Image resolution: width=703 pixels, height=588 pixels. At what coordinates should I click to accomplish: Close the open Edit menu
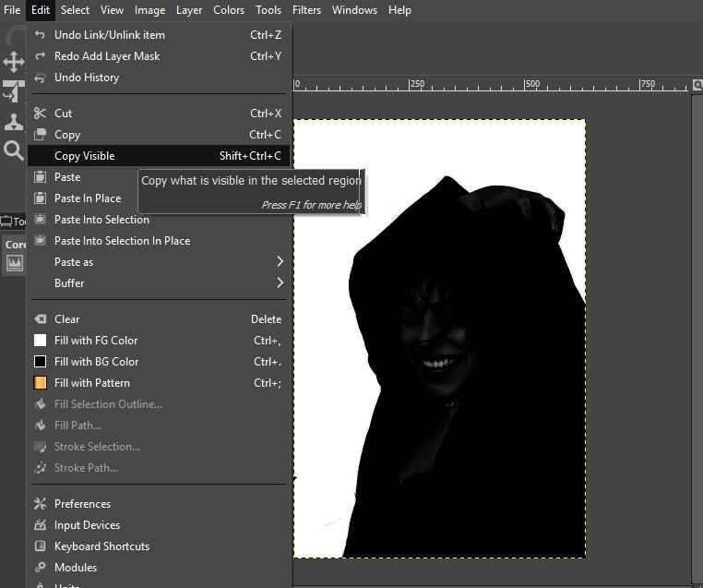41,10
